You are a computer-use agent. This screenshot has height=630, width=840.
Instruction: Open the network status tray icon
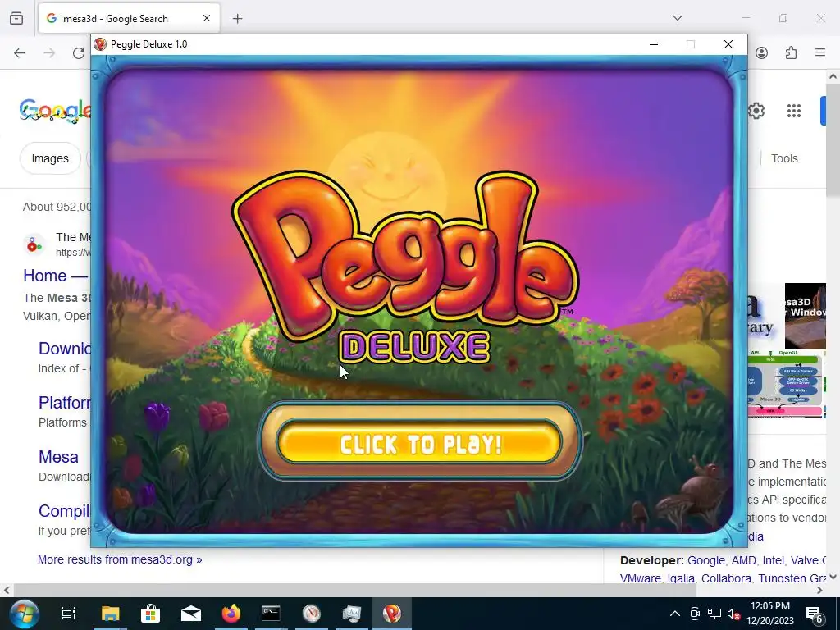pos(714,614)
